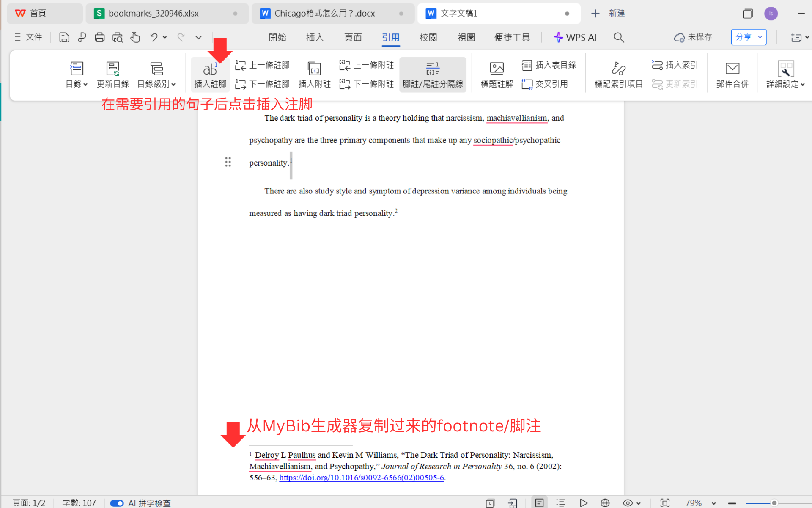Switch to the Insert (插入) ribbon tab

(315, 37)
